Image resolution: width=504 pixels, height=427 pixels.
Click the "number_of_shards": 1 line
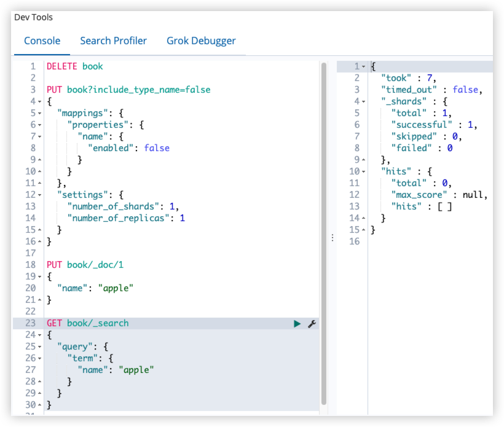click(x=123, y=206)
